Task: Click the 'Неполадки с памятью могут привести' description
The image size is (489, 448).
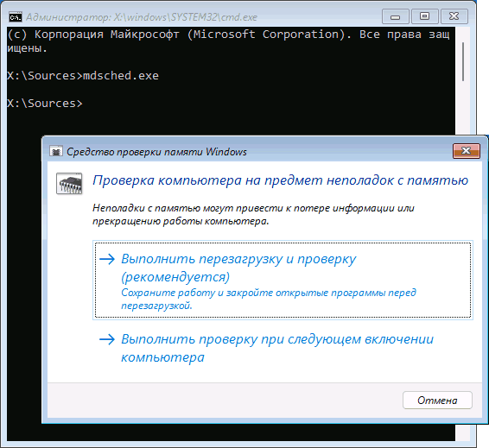Action: [253, 214]
